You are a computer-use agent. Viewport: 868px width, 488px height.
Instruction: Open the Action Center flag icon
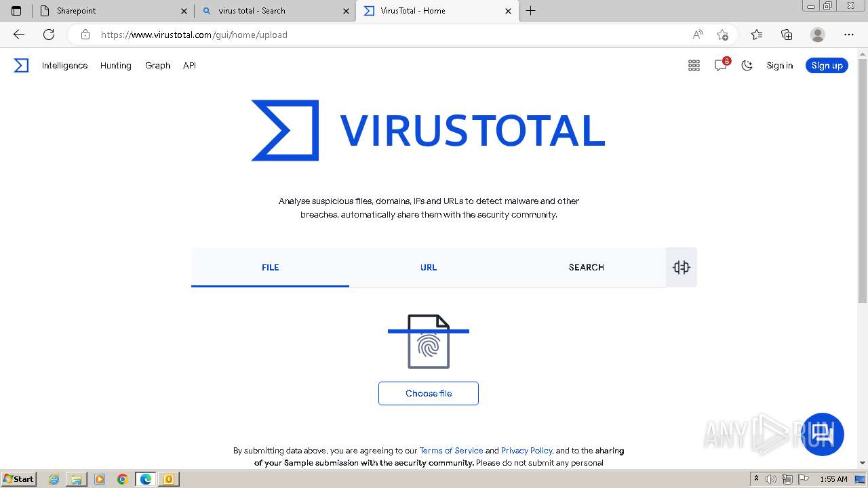click(x=804, y=479)
